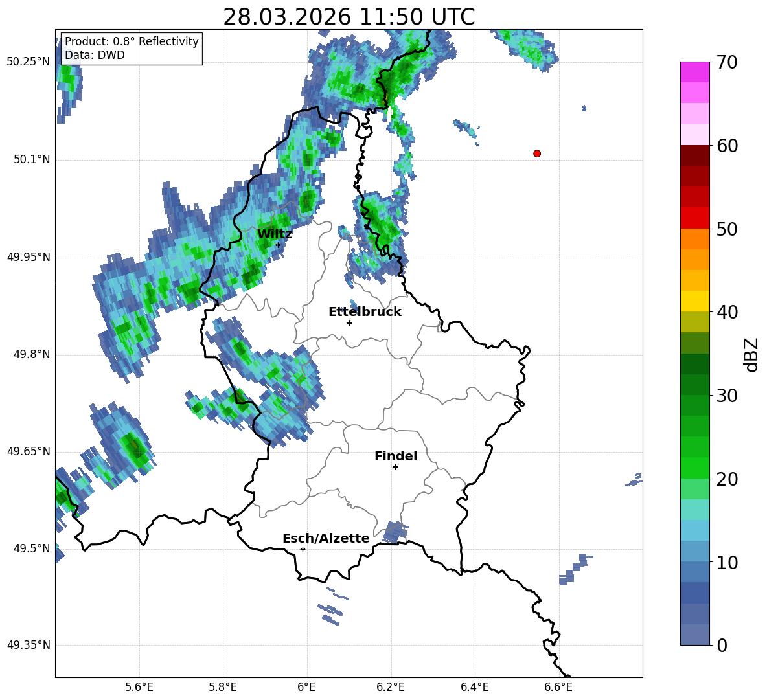Click the red dot marker on the map
This screenshot has height=700, width=767.
[536, 153]
